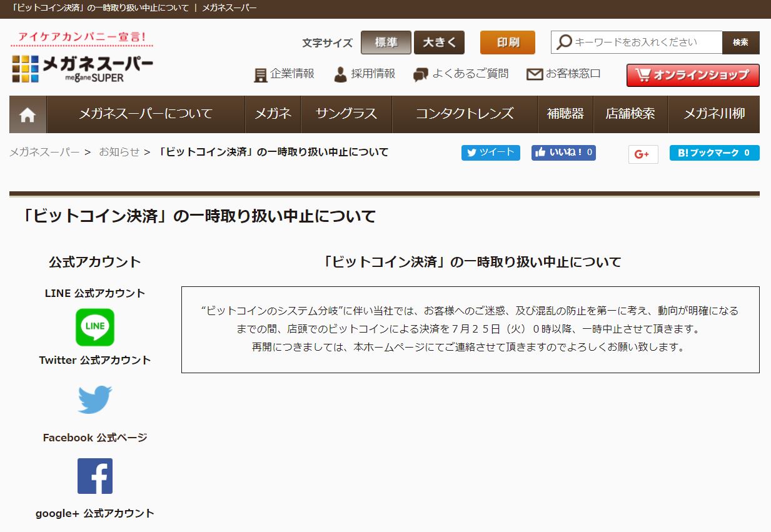Open the コンタクトレンズ menu item
771x532 pixels.
coord(464,114)
